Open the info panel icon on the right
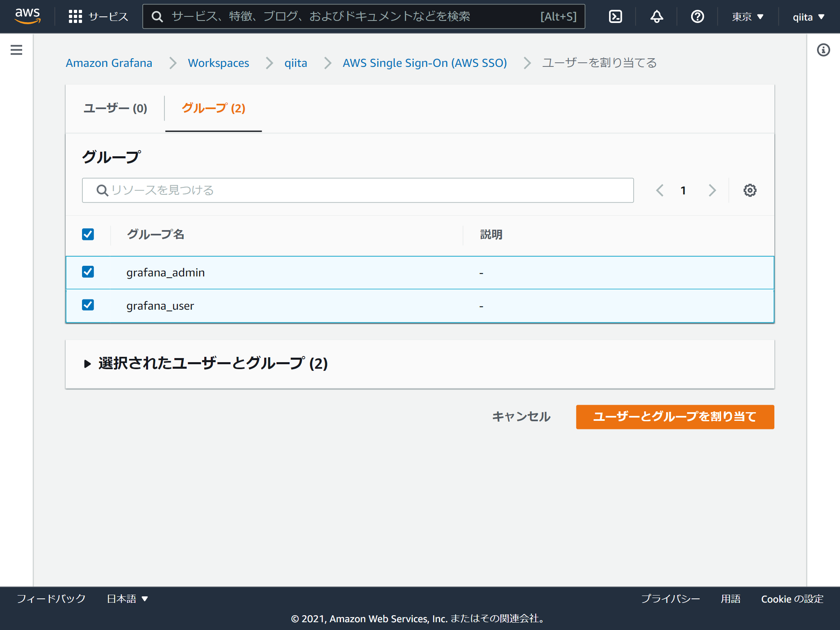 point(823,49)
